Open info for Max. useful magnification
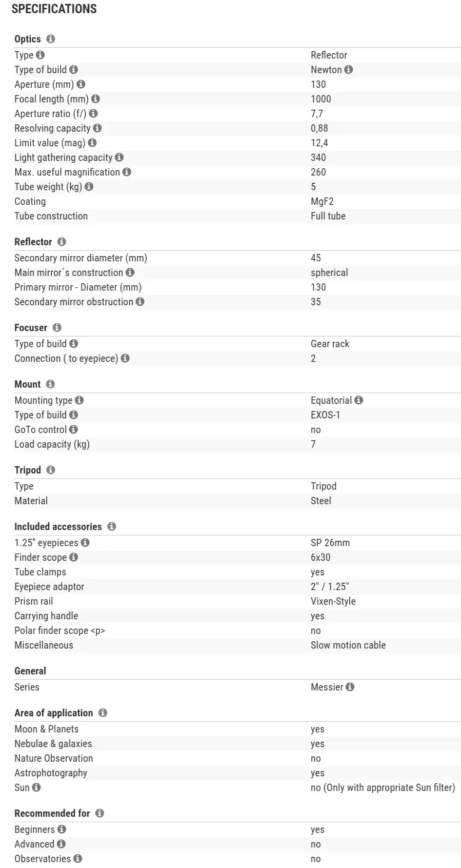This screenshot has width=461, height=868. point(127,172)
